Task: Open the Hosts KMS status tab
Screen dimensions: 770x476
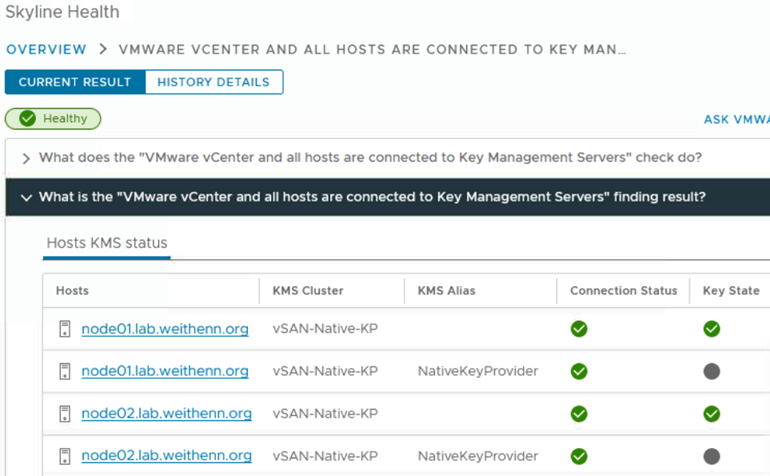Action: click(x=107, y=243)
